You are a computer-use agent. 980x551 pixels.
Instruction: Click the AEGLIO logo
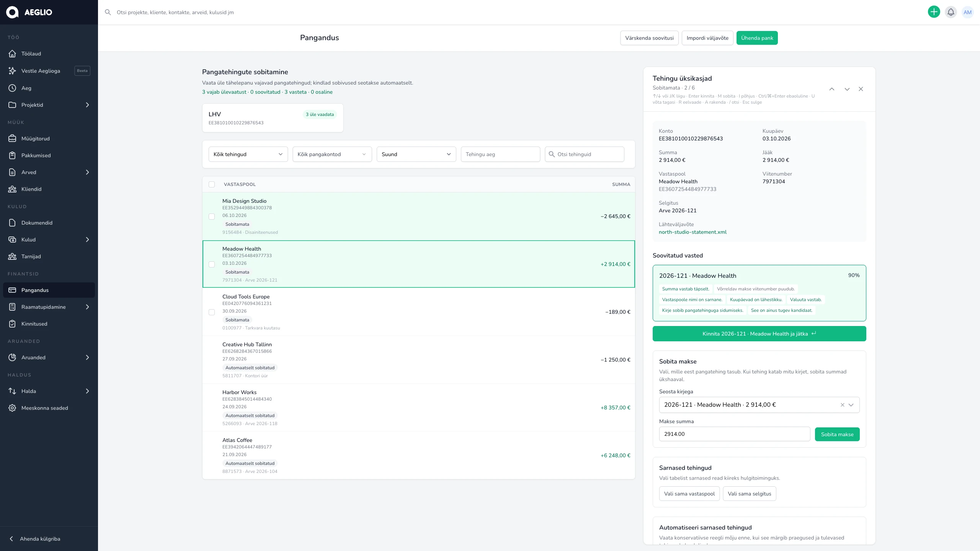[29, 12]
